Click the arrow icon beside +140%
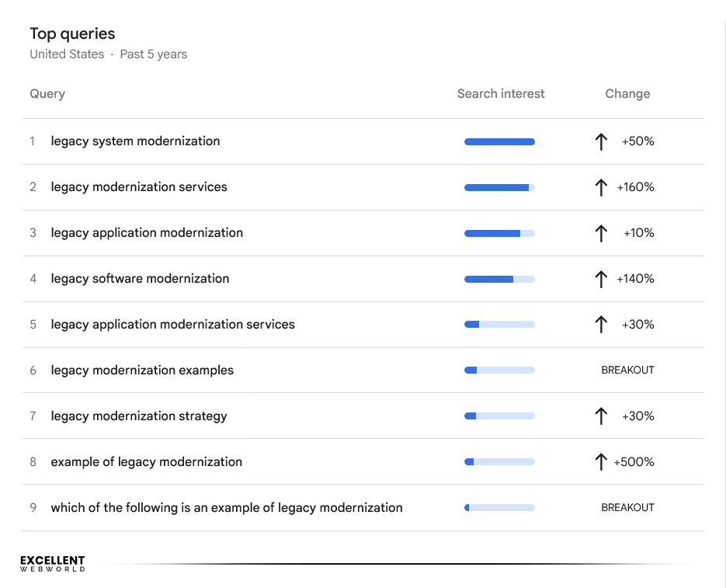 pos(601,279)
